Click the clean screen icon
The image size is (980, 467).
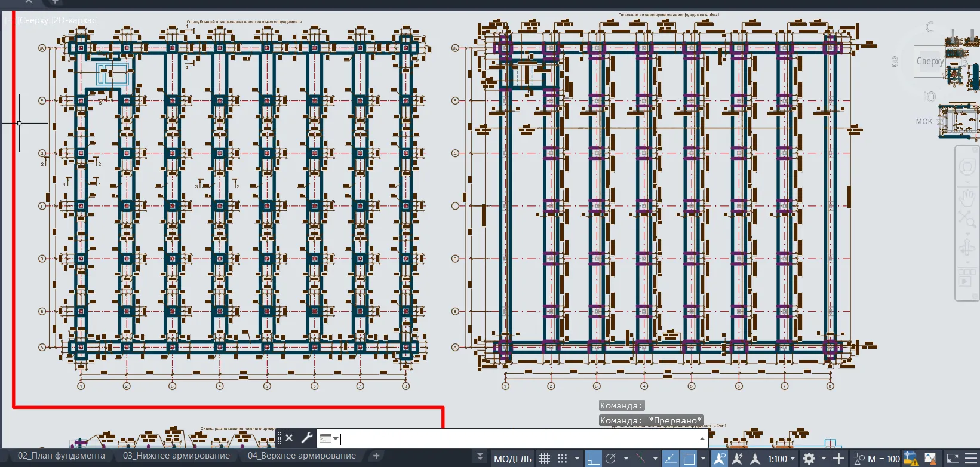tap(953, 459)
